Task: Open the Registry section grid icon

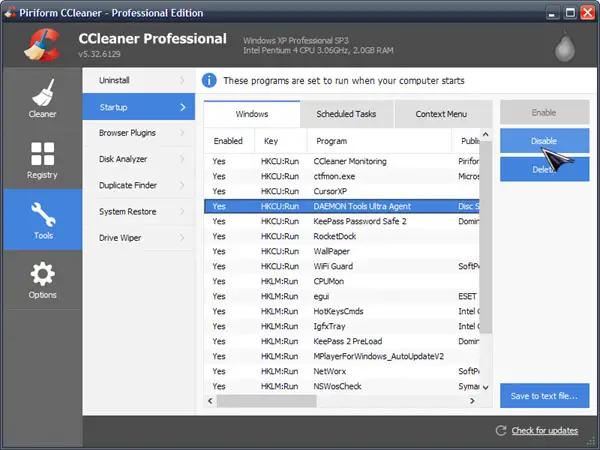Action: [42, 153]
